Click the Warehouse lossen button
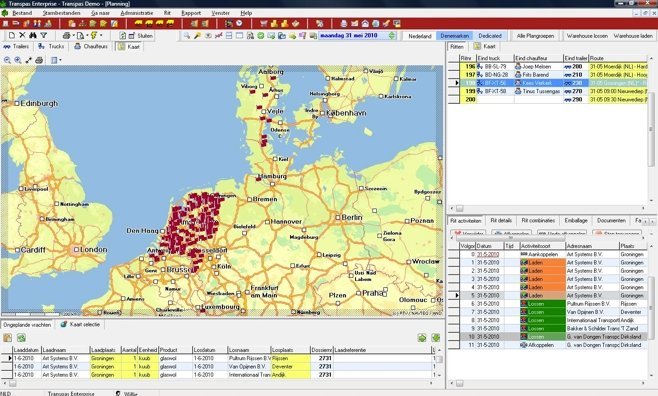658x396 pixels. 587,36
